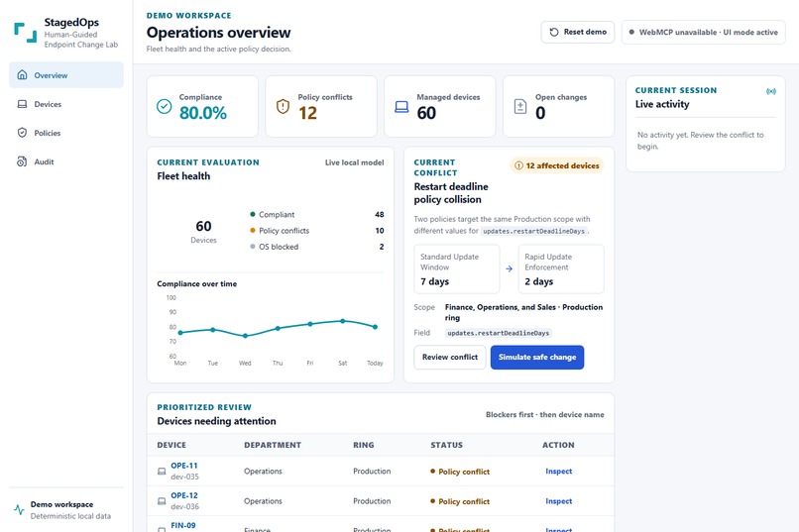This screenshot has width=799, height=532.
Task: Click the Managed devices count 60
Action: pos(426,113)
